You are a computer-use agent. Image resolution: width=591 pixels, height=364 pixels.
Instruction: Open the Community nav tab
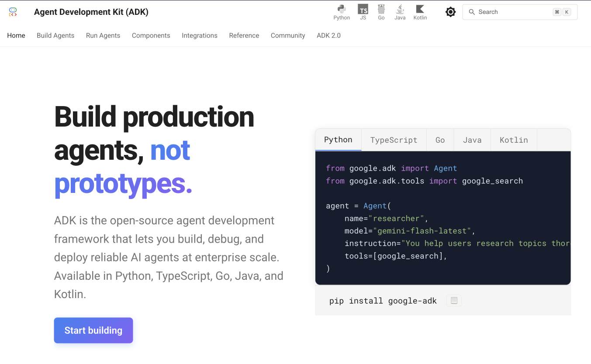(x=288, y=35)
